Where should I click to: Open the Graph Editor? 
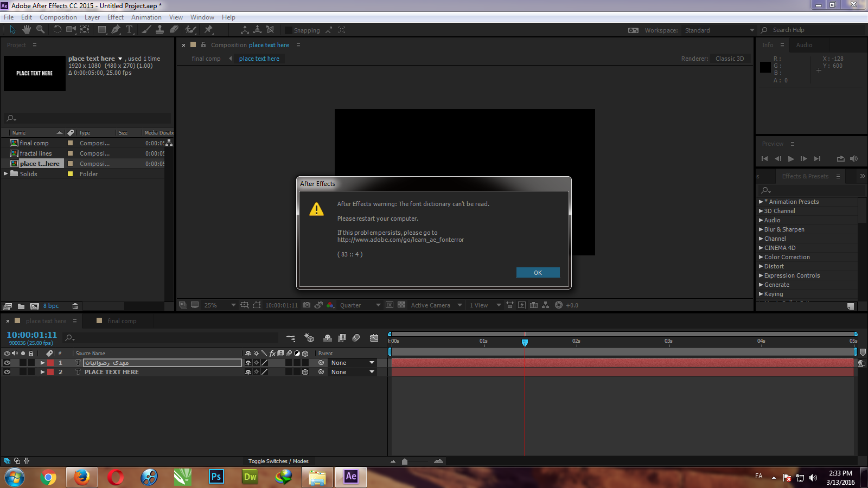pyautogui.click(x=374, y=338)
